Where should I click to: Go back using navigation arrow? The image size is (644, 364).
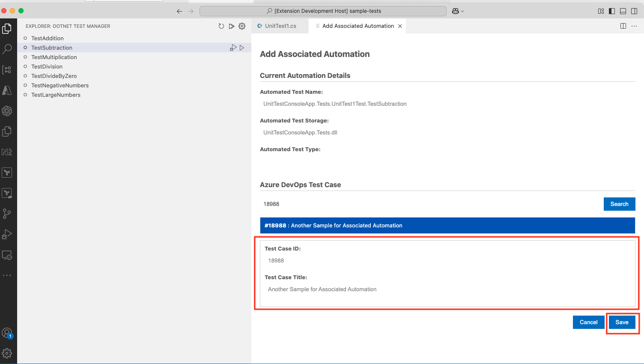coord(179,11)
